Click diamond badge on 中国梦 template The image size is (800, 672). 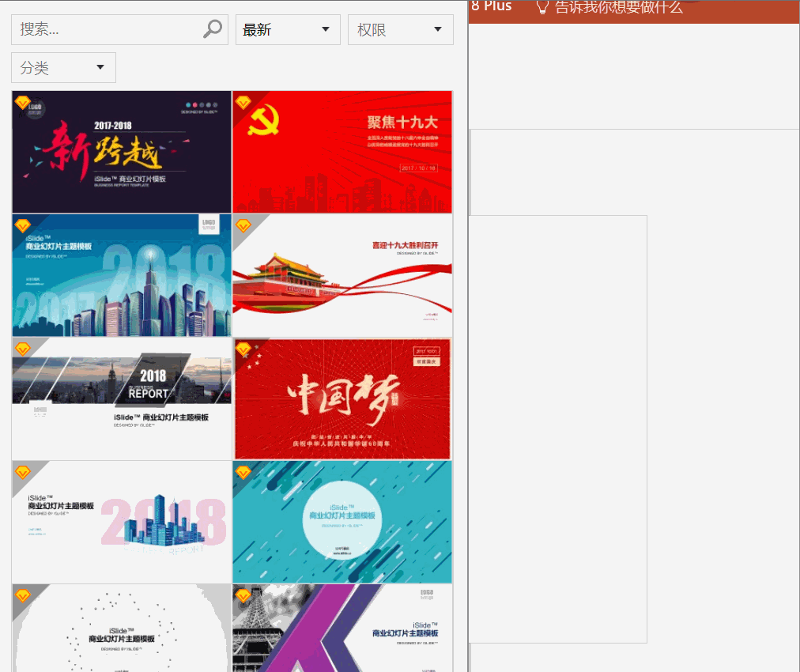coord(243,349)
